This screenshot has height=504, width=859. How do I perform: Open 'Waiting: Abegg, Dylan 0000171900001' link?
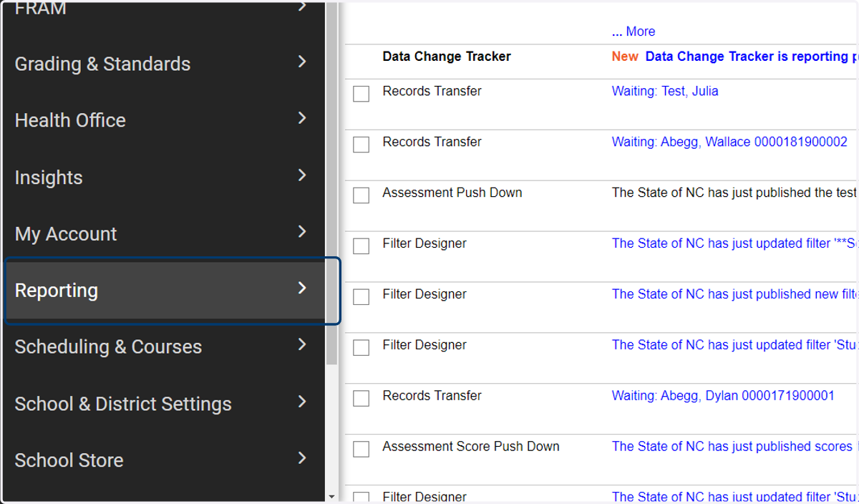point(723,395)
